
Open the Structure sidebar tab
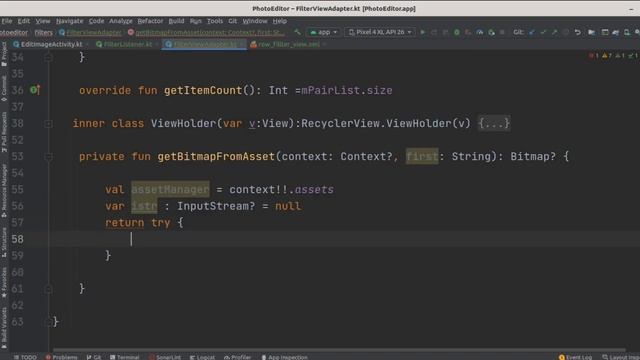[4, 242]
